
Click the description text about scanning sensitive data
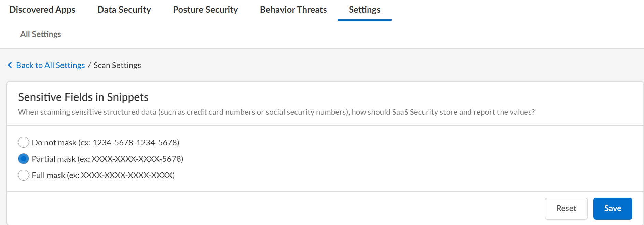276,112
